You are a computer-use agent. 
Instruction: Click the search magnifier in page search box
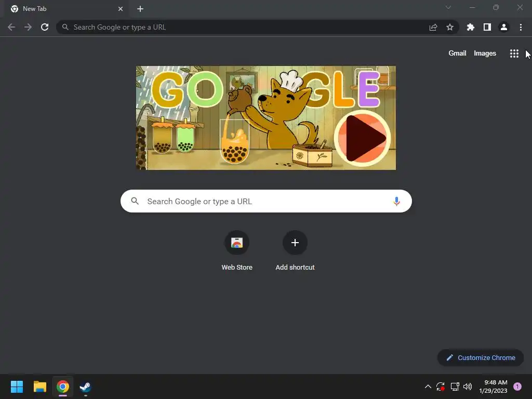pyautogui.click(x=135, y=201)
